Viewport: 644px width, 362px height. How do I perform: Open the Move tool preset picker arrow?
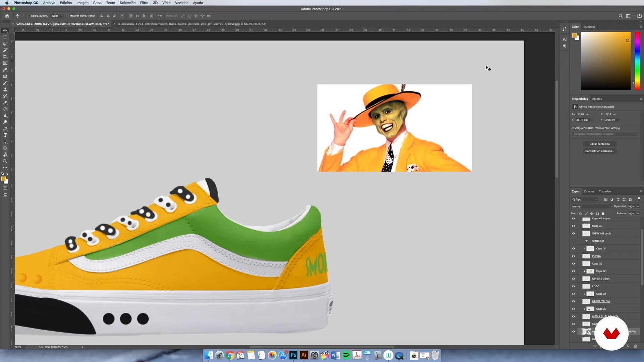click(x=23, y=16)
